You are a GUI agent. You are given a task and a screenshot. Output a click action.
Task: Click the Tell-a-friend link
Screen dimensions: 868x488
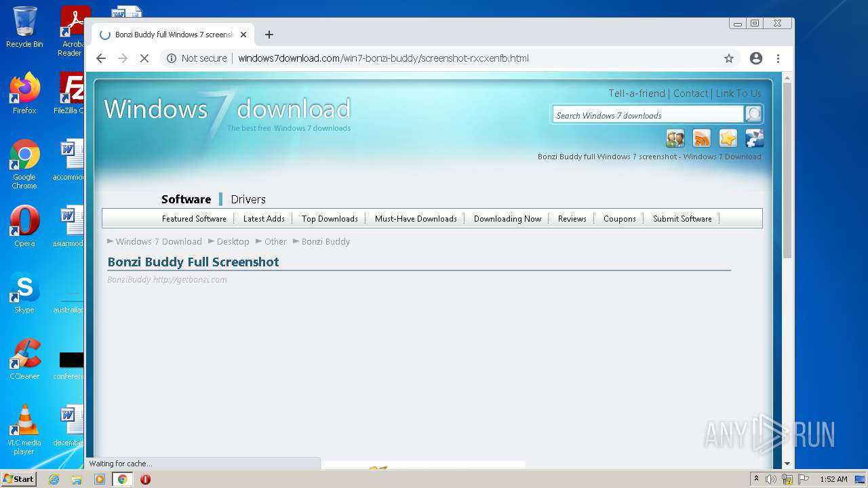click(x=637, y=94)
